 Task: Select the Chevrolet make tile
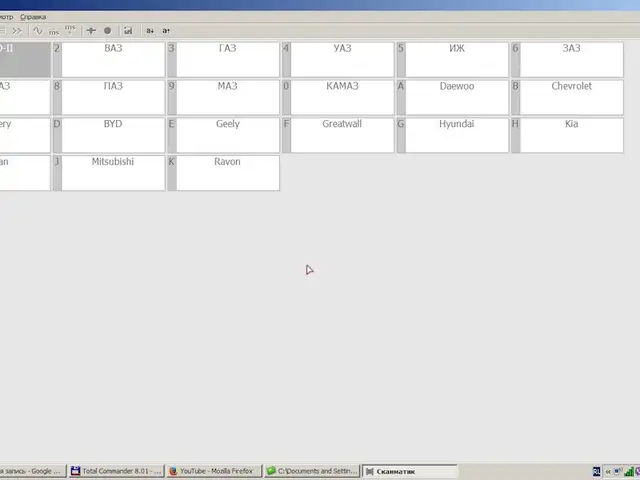pos(568,98)
